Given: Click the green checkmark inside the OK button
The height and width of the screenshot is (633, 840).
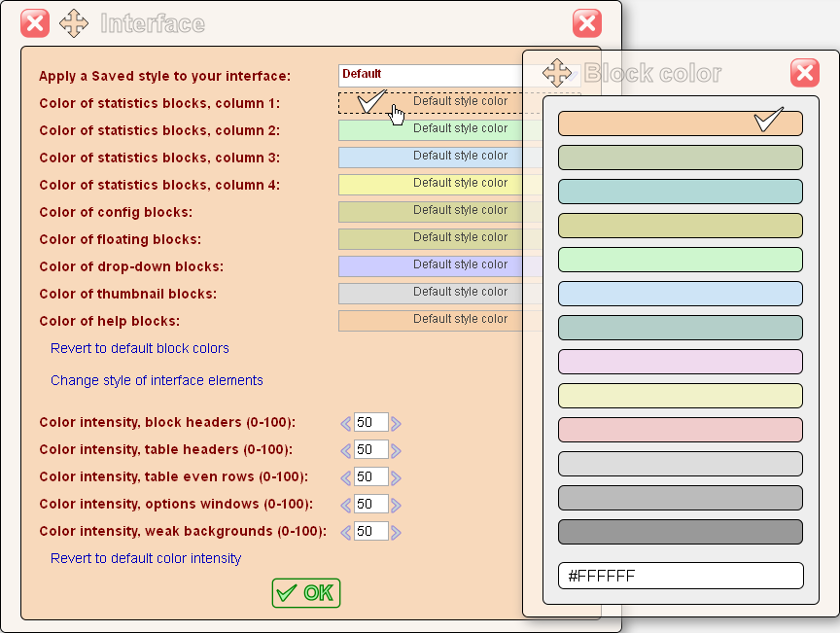Looking at the screenshot, I should (286, 592).
